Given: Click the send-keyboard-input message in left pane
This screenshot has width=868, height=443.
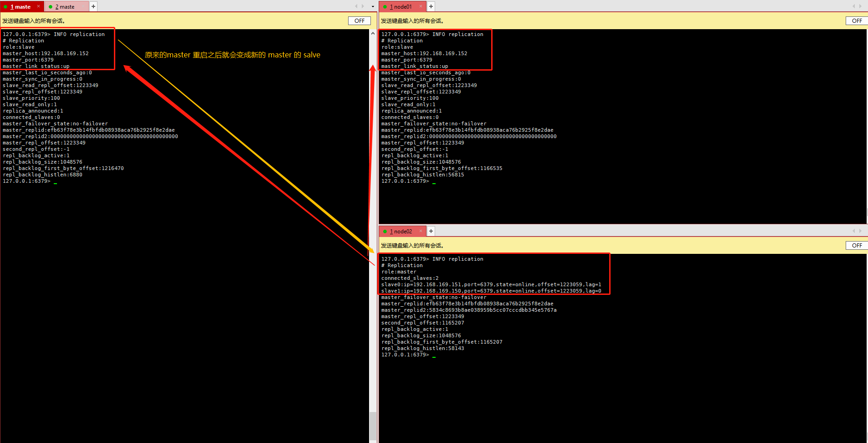Looking at the screenshot, I should tap(34, 21).
